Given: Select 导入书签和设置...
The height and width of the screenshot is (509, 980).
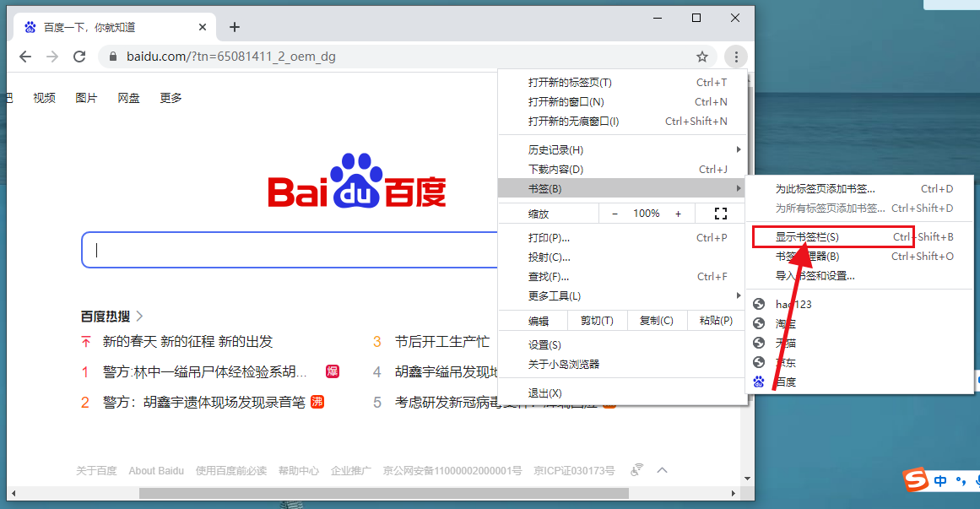Looking at the screenshot, I should (859, 276).
